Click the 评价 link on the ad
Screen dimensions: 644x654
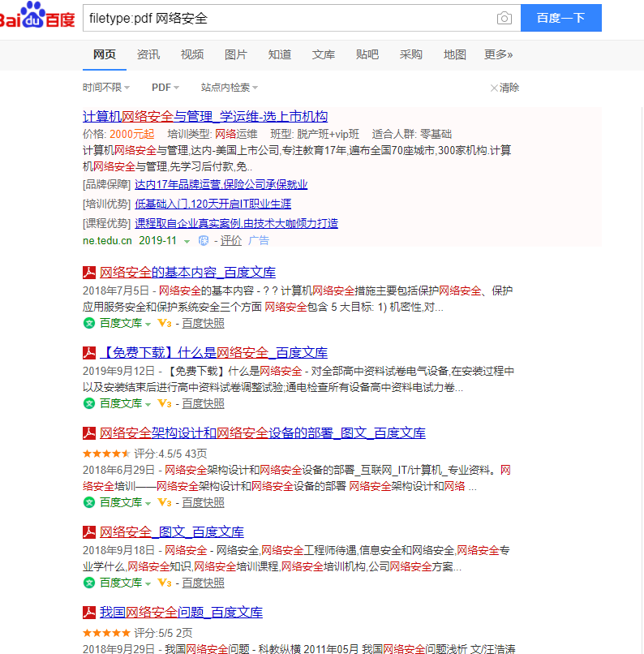pyautogui.click(x=231, y=241)
